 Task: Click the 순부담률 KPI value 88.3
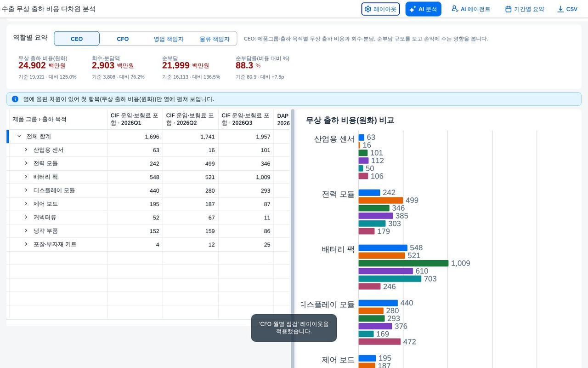[x=244, y=65]
